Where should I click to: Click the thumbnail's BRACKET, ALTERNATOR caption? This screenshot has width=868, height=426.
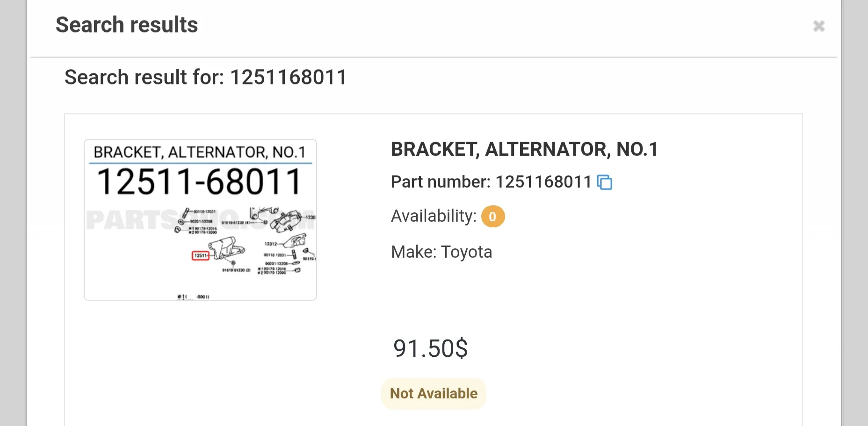(x=200, y=152)
